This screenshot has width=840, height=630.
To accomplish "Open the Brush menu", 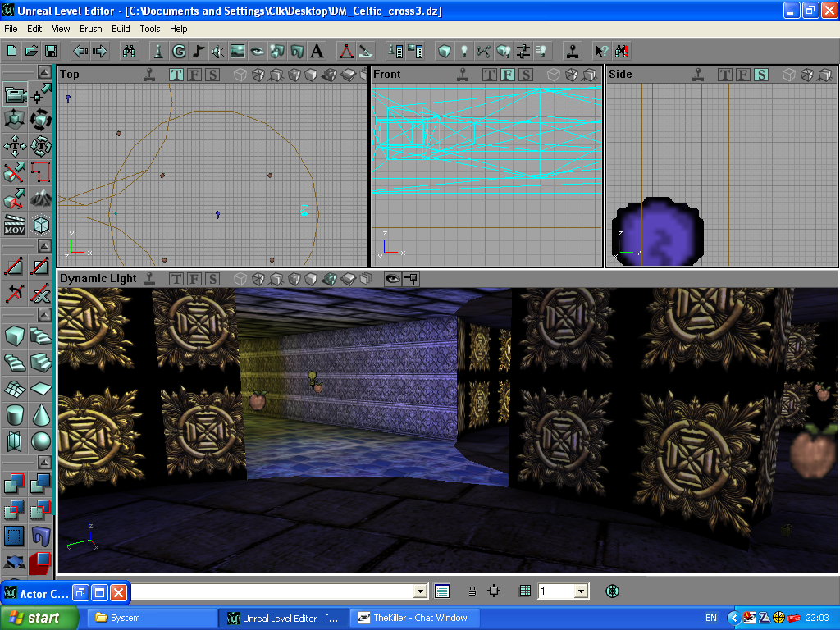I will point(91,29).
